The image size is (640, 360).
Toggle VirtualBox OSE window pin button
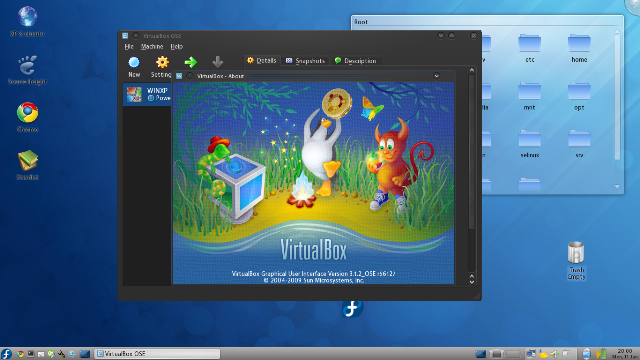(x=136, y=36)
